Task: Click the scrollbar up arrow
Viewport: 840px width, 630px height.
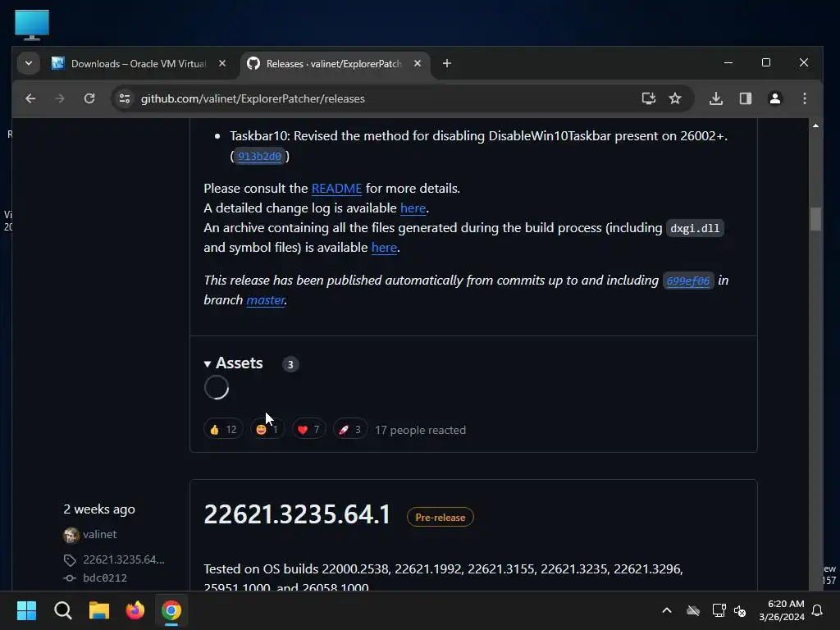Action: tap(815, 126)
